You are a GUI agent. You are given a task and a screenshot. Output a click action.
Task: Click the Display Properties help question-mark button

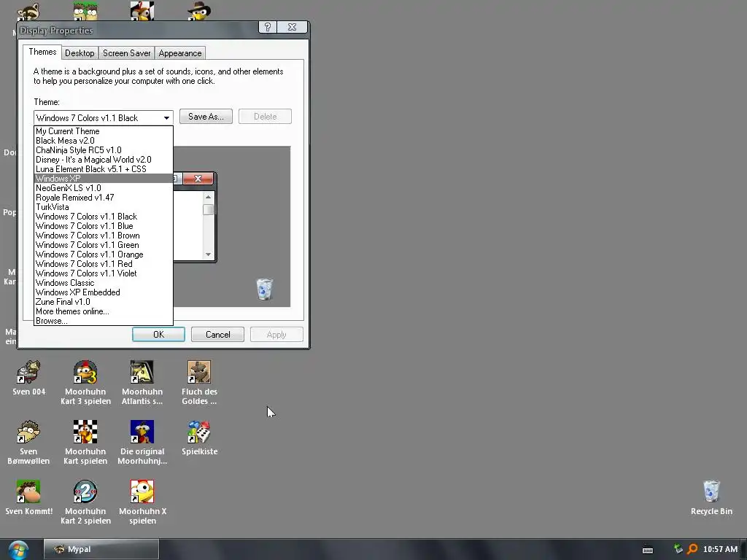[267, 27]
